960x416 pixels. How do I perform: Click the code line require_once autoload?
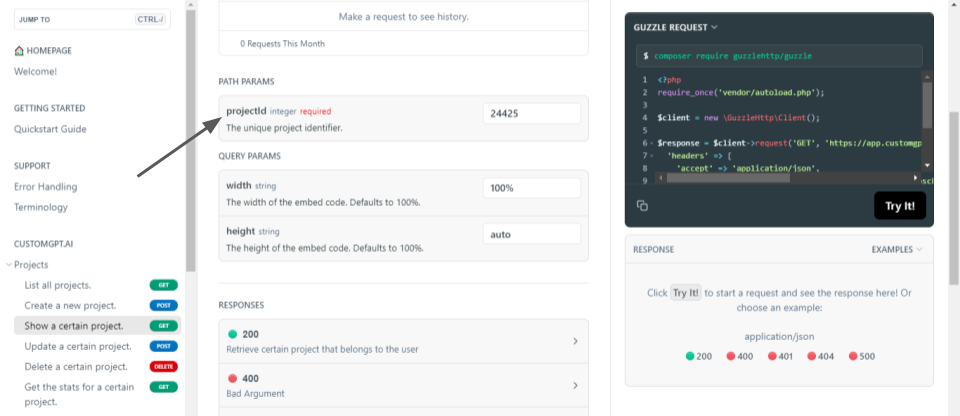click(x=741, y=93)
